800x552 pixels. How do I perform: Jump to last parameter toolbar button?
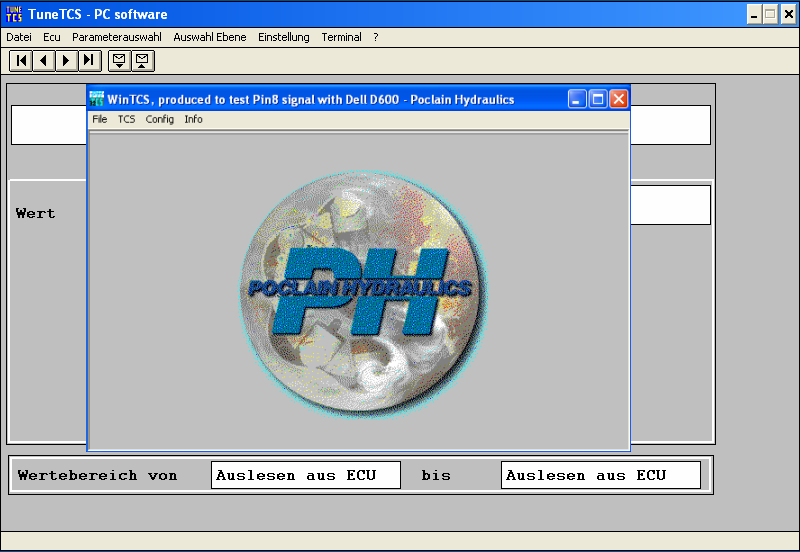click(89, 61)
